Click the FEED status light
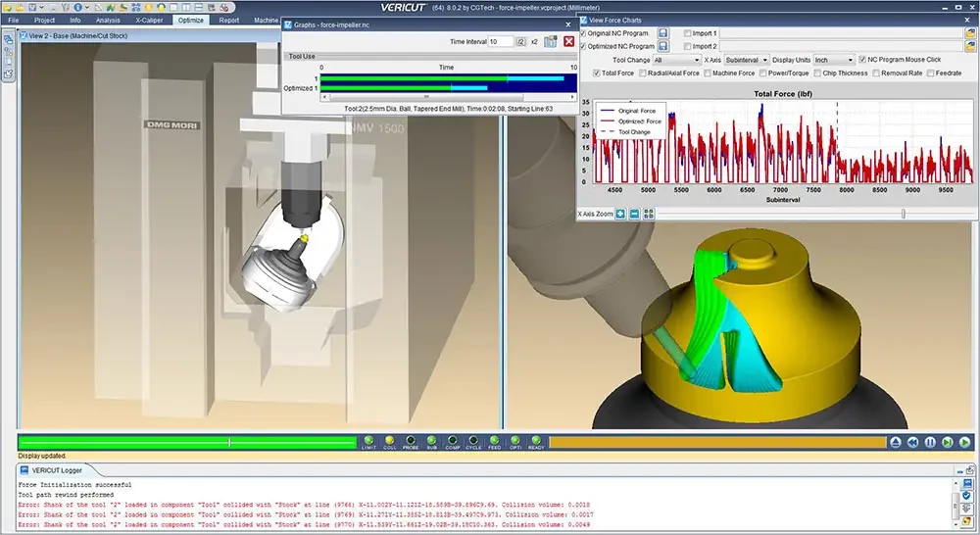Image resolution: width=980 pixels, height=535 pixels. click(x=494, y=442)
